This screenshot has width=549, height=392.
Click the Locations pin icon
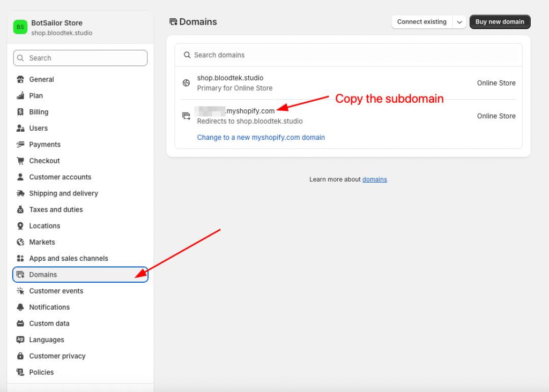tap(20, 225)
